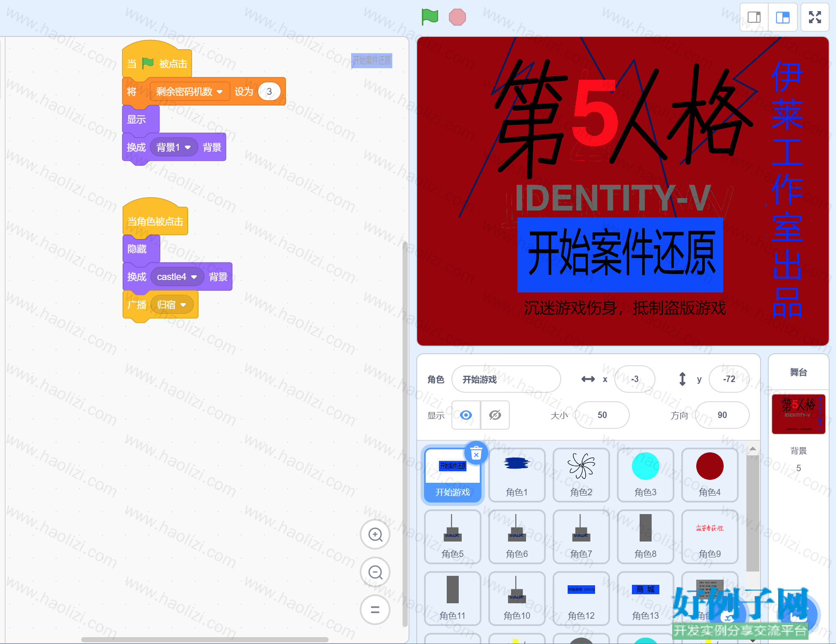Select sprite 角色8
Viewport: 836px width, 644px height.
646,536
